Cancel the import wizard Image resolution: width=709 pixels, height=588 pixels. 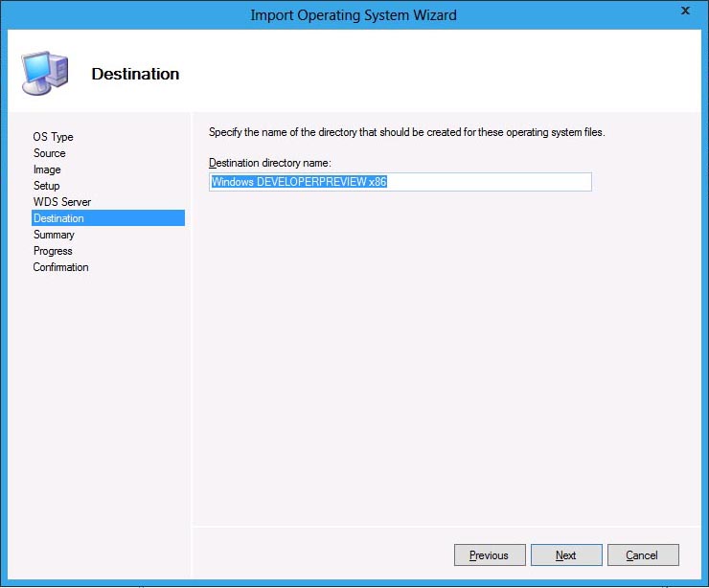(642, 555)
